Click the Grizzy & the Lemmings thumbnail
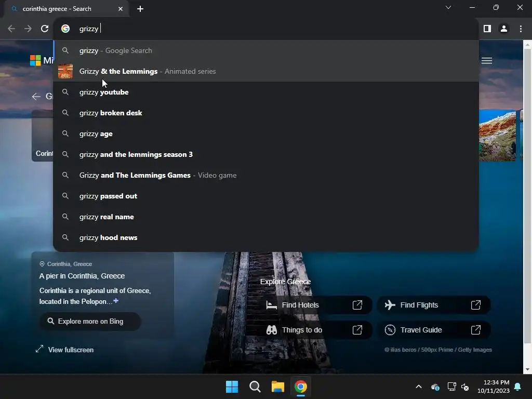The width and height of the screenshot is (532, 399). [65, 71]
